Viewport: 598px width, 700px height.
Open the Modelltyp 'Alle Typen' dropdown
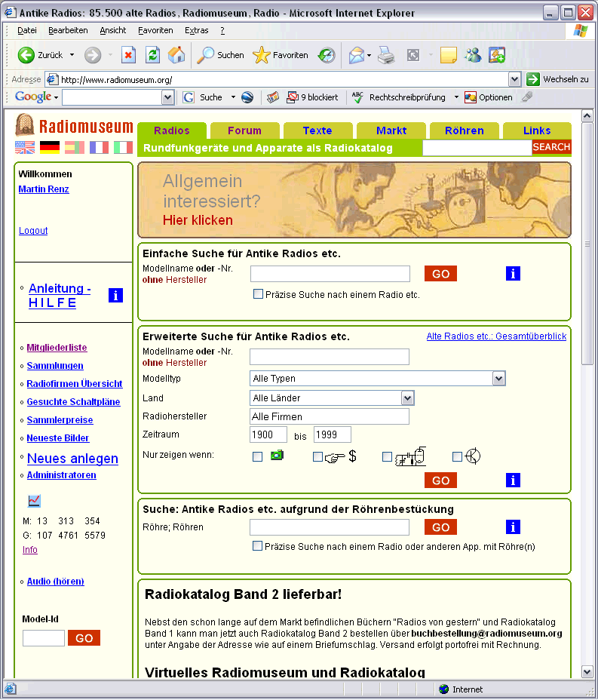coord(498,378)
